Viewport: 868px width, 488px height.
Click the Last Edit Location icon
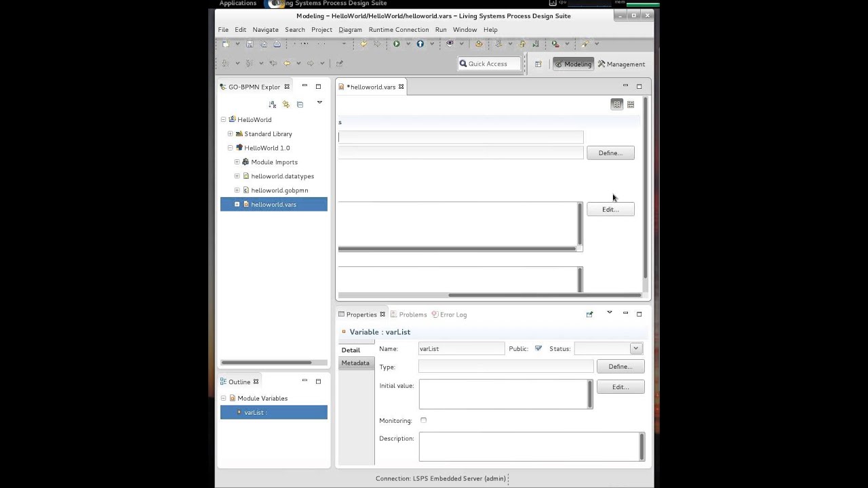(x=273, y=64)
